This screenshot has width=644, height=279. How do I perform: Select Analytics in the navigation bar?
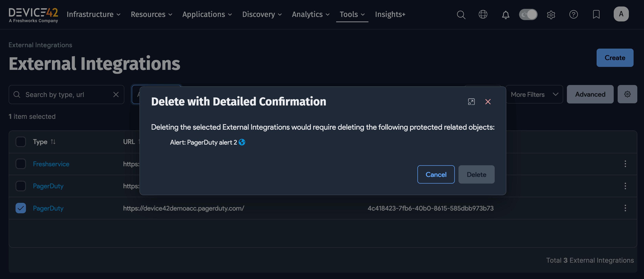(311, 15)
